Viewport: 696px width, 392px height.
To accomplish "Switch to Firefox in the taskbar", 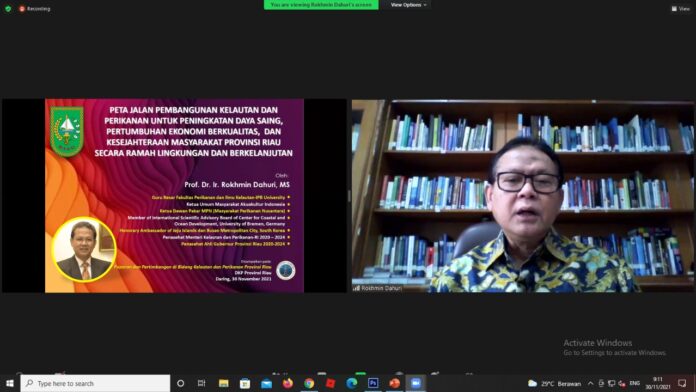I will (288, 383).
